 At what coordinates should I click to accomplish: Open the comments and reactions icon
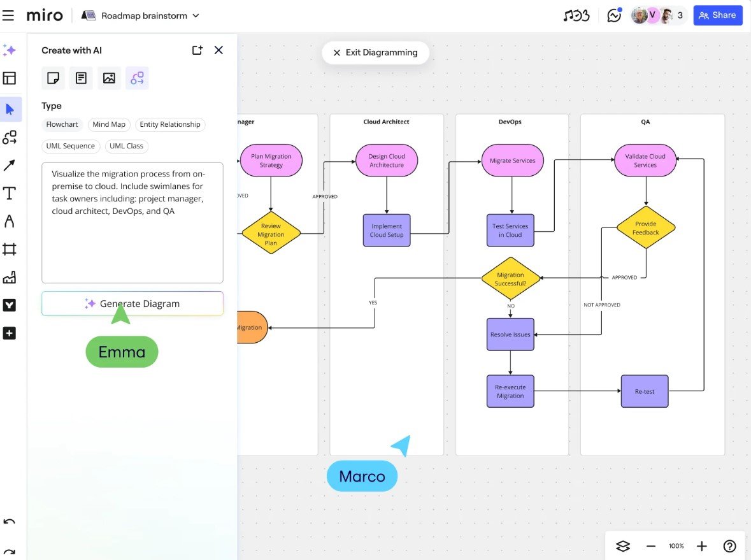click(x=615, y=15)
